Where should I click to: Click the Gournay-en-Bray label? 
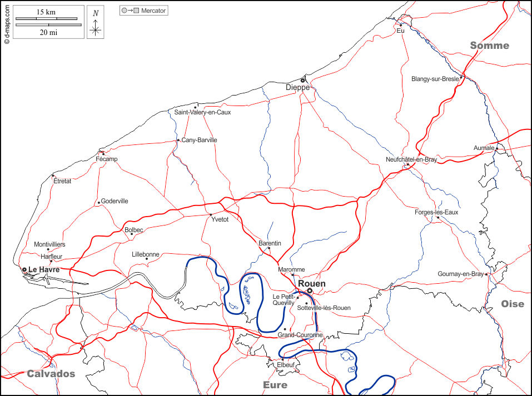coord(460,274)
